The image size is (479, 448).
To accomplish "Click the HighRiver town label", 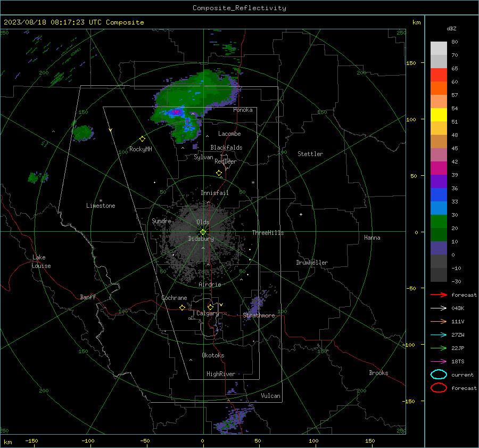I will pyautogui.click(x=220, y=374).
